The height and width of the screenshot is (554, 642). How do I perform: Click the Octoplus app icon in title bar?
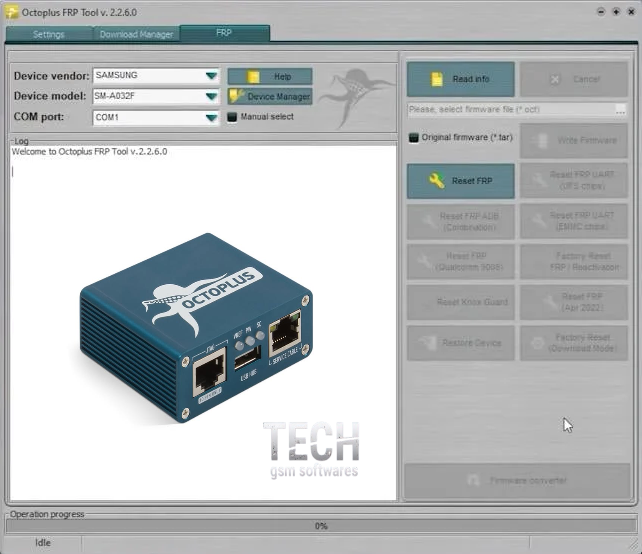[11, 12]
